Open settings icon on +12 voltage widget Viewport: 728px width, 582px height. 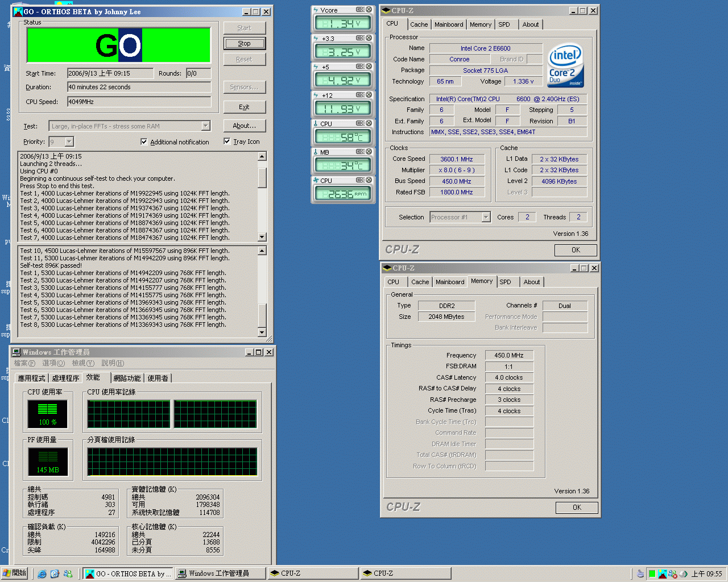(360, 95)
